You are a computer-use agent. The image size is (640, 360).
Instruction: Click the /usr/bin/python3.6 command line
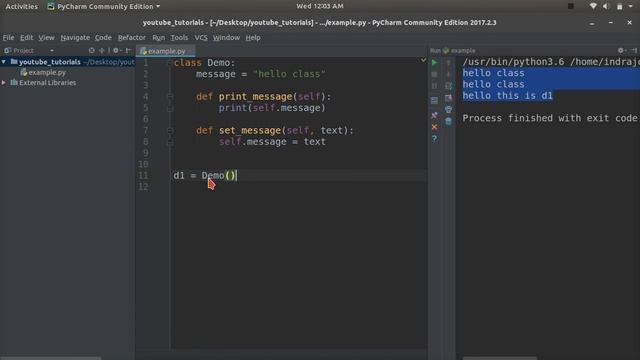click(551, 62)
